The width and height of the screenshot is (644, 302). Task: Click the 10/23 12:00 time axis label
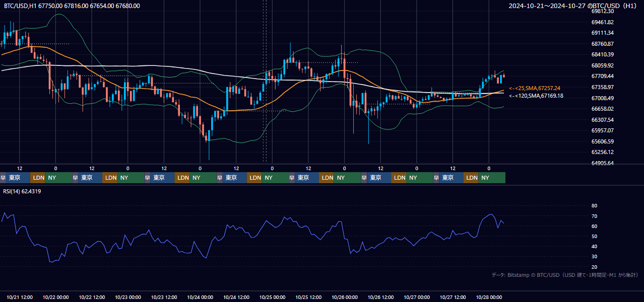click(164, 297)
